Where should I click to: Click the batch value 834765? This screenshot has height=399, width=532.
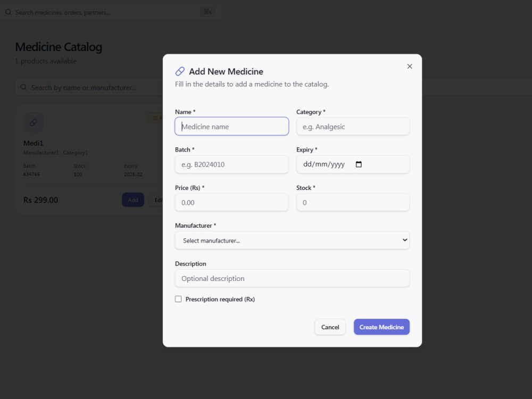click(x=31, y=174)
